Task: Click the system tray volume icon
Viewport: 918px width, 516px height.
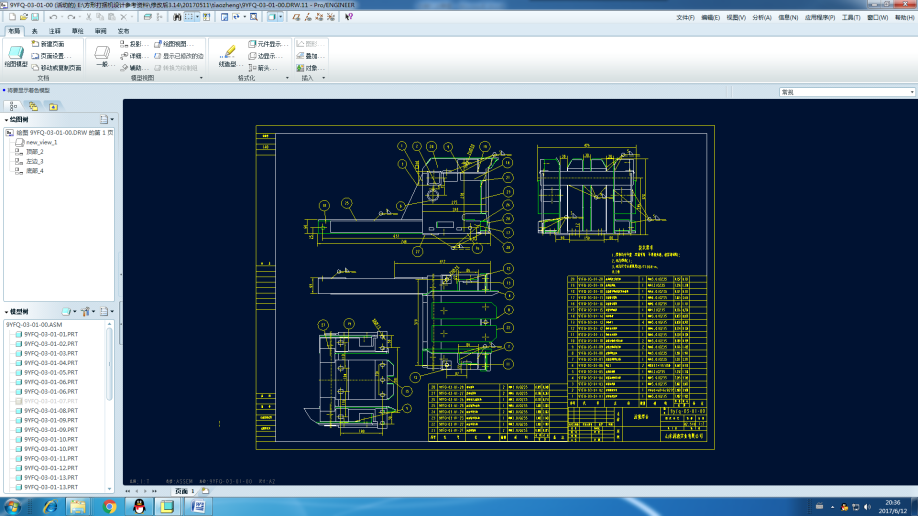Action: pyautogui.click(x=868, y=507)
